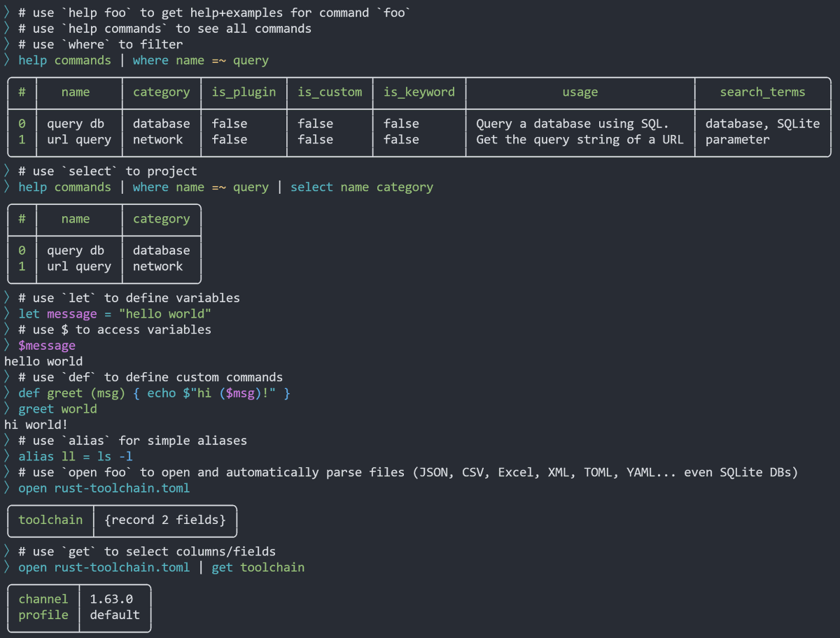The height and width of the screenshot is (638, 840).
Task: Click "network" in the eight-column help table
Action: [157, 139]
